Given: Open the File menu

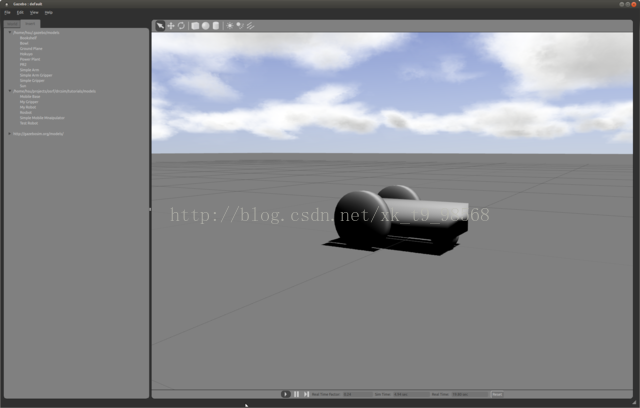Looking at the screenshot, I should click(x=7, y=13).
